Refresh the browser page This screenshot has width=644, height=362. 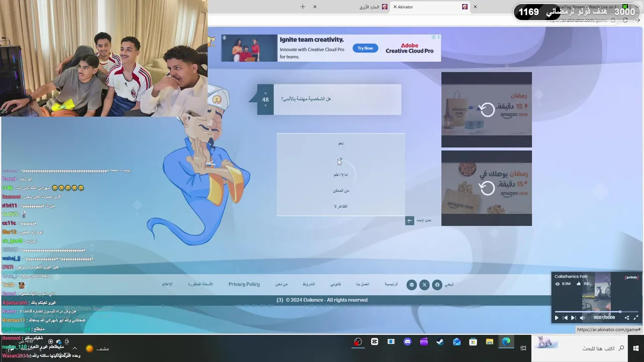coord(625,20)
